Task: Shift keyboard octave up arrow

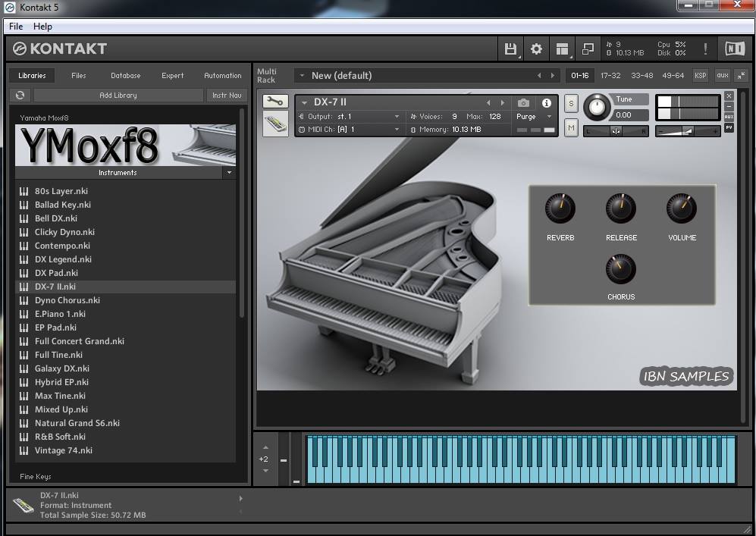Action: (265, 448)
